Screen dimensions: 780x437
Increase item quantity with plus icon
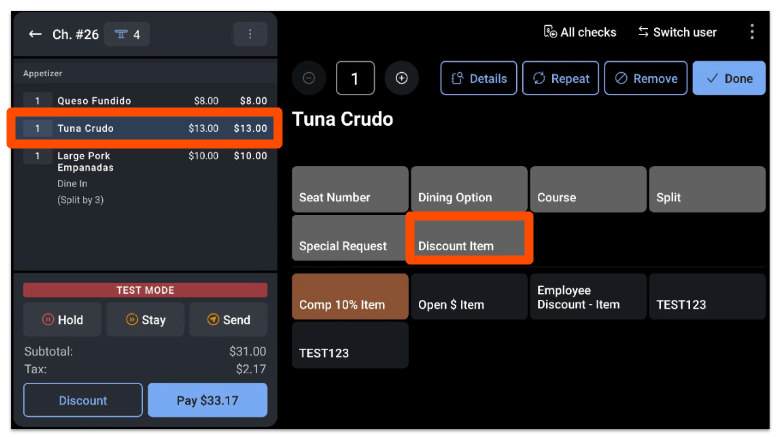click(x=401, y=78)
